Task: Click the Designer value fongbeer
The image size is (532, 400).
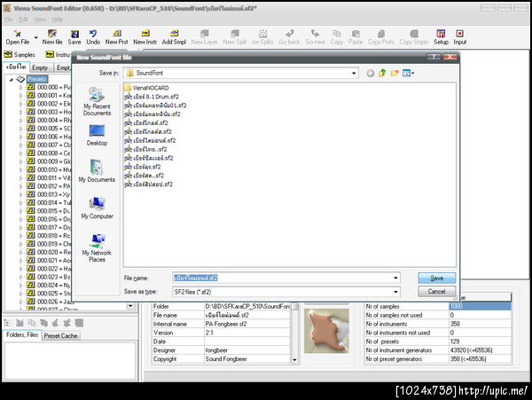Action: 247,350
